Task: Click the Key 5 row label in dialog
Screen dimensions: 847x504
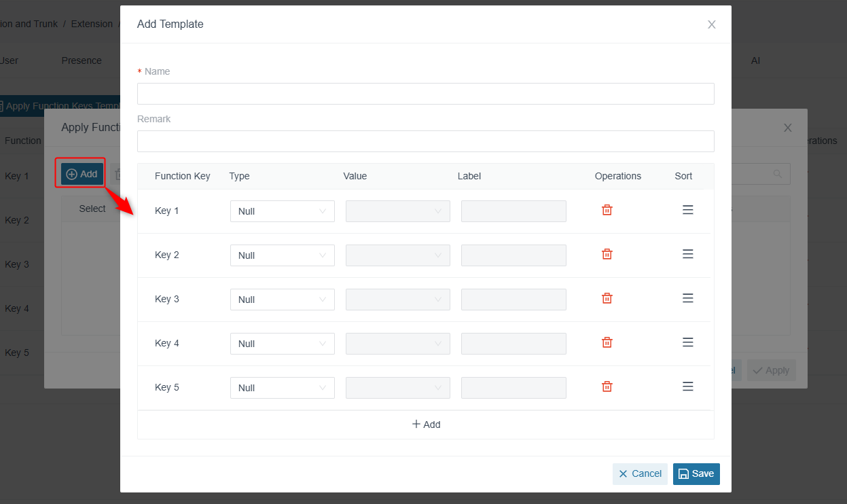Action: click(167, 387)
